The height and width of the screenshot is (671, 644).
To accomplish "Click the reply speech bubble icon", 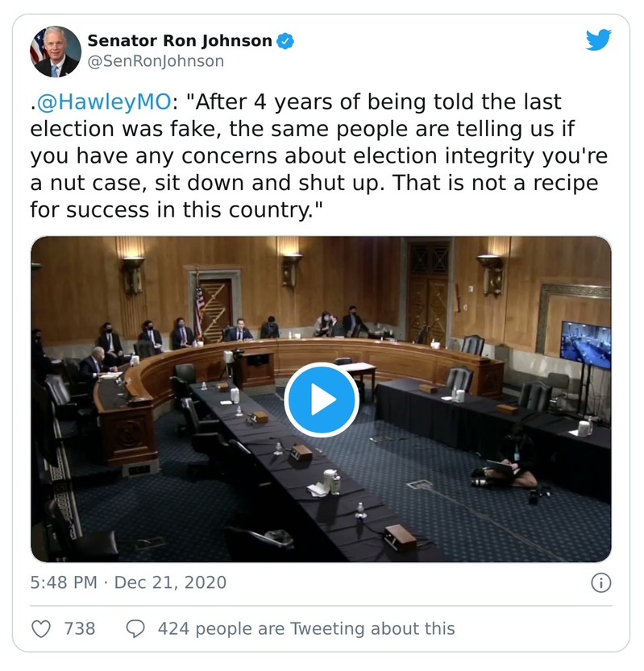I will [x=136, y=628].
